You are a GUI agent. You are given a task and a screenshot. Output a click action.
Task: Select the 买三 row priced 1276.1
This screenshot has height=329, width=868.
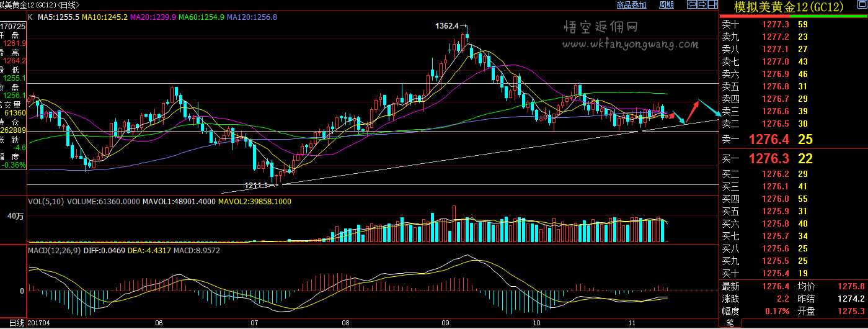[793, 186]
